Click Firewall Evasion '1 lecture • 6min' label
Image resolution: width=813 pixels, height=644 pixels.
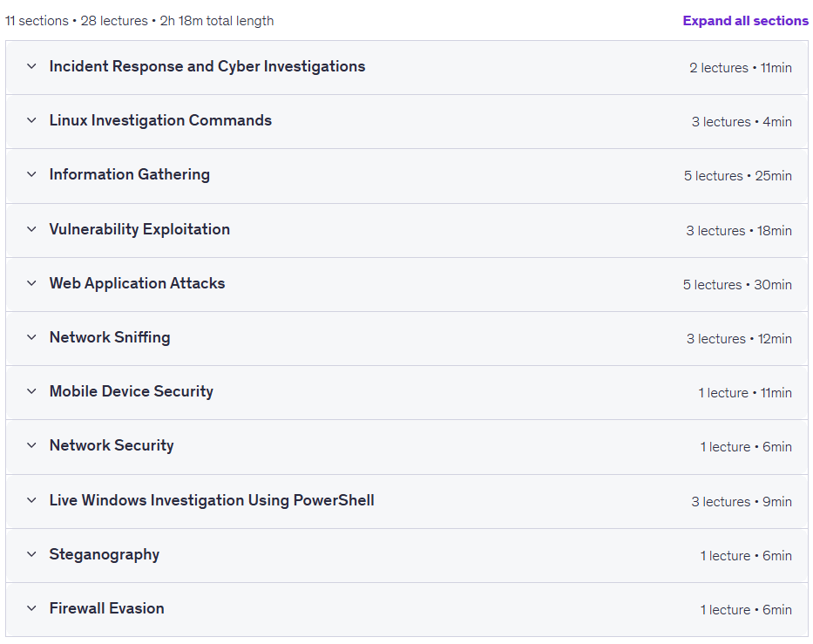(746, 609)
